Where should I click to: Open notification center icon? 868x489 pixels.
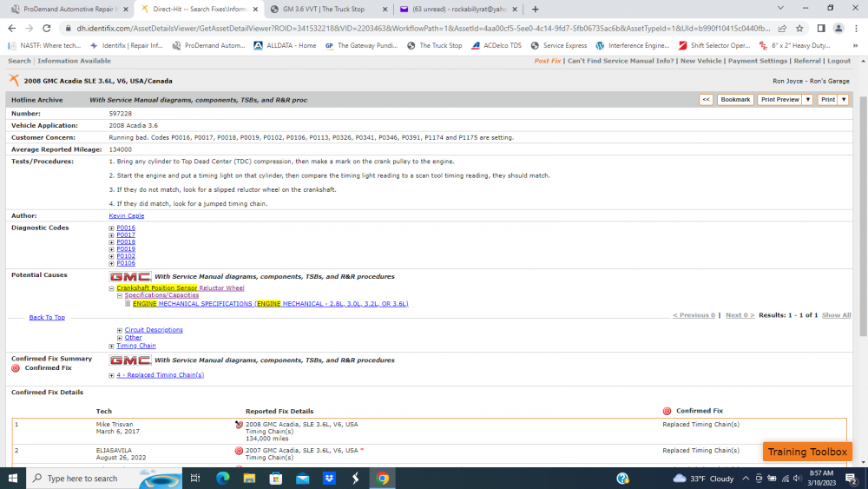(x=852, y=478)
